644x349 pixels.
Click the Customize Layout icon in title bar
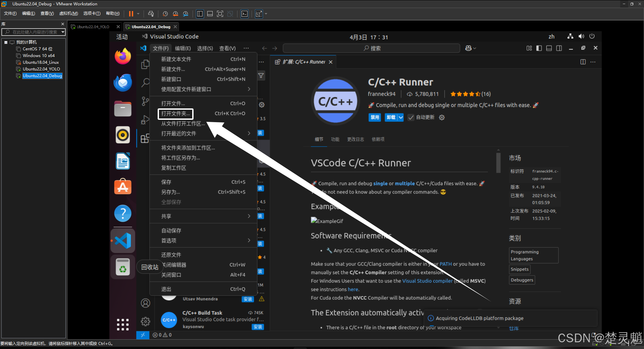[529, 48]
